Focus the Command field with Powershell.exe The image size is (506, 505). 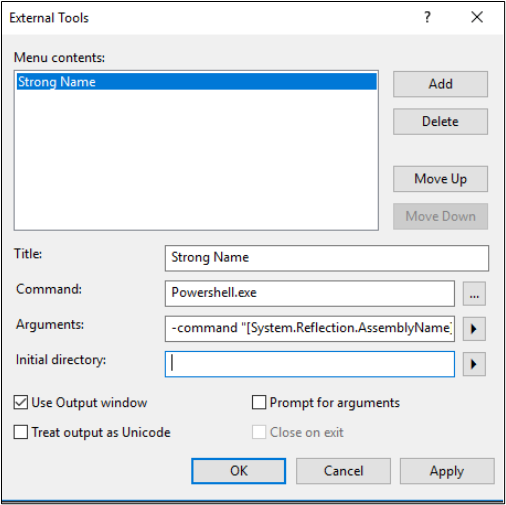[310, 293]
